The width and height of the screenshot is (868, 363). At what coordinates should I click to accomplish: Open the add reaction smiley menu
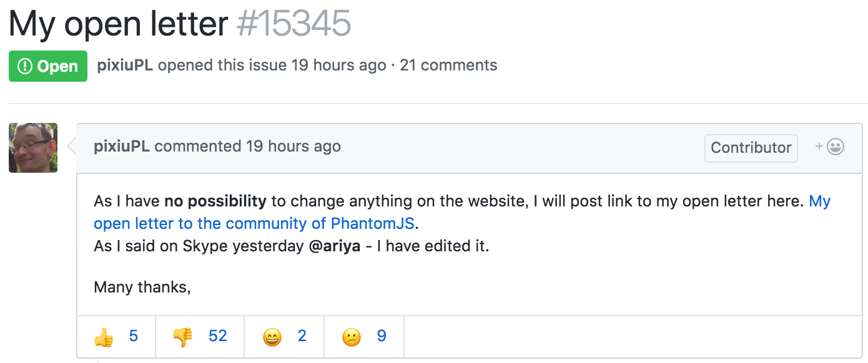click(830, 147)
